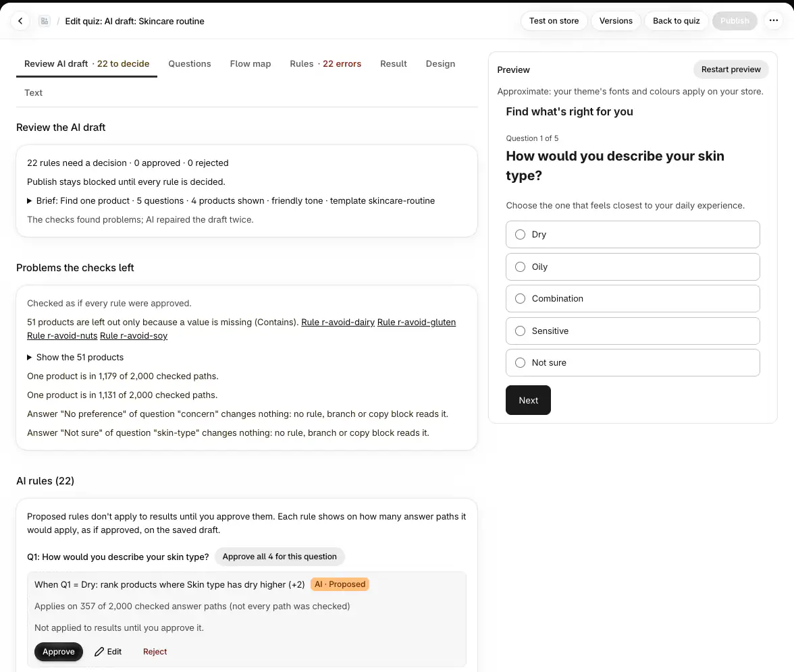794x672 pixels.
Task: Click 'Answer "No preference" of question' line
Action: tap(238, 414)
